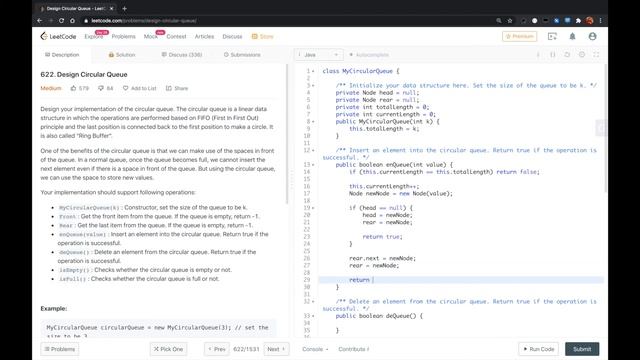Click the Run Code button
The image size is (640, 360).
point(539,349)
